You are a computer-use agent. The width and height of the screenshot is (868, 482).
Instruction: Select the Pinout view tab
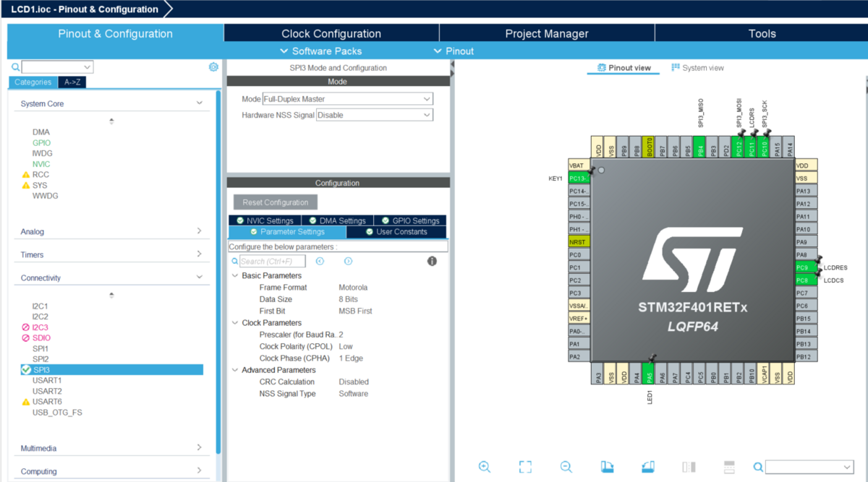pyautogui.click(x=624, y=68)
